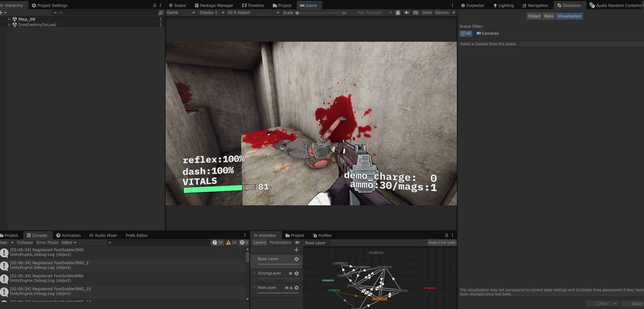Screen dimensions: 644x309
Task: Open the Console Clear options dropdown arrow
Action: [12, 243]
